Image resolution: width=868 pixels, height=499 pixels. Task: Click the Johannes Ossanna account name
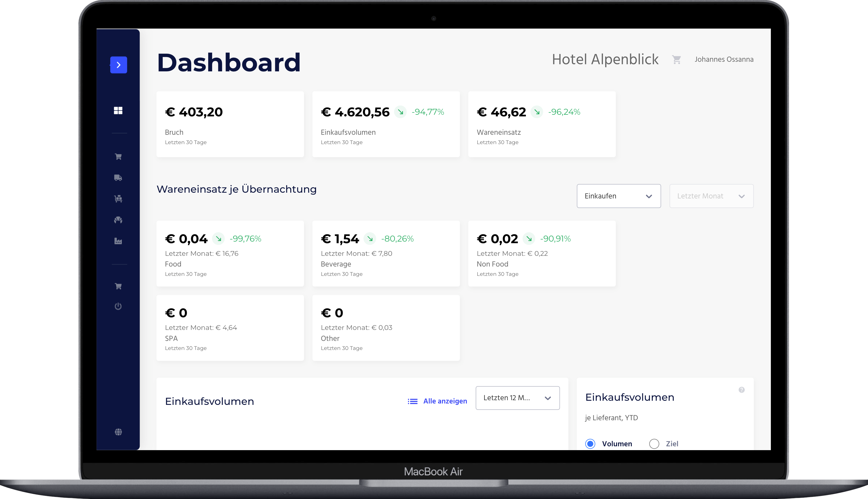coord(724,59)
